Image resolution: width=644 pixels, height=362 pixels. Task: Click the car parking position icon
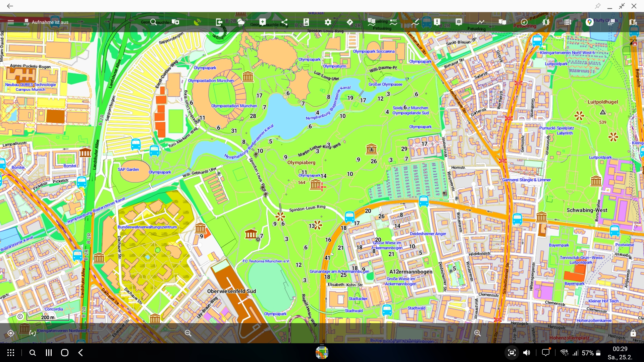point(306,22)
